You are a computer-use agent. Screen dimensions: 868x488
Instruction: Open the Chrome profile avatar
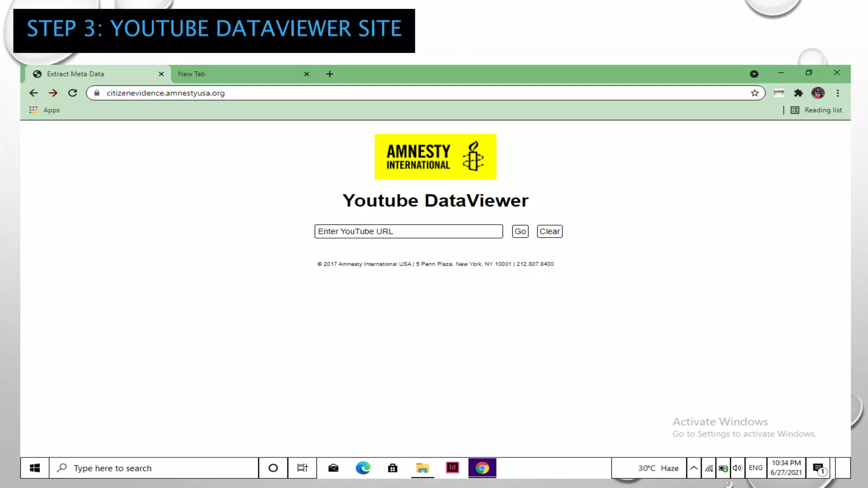[818, 93]
